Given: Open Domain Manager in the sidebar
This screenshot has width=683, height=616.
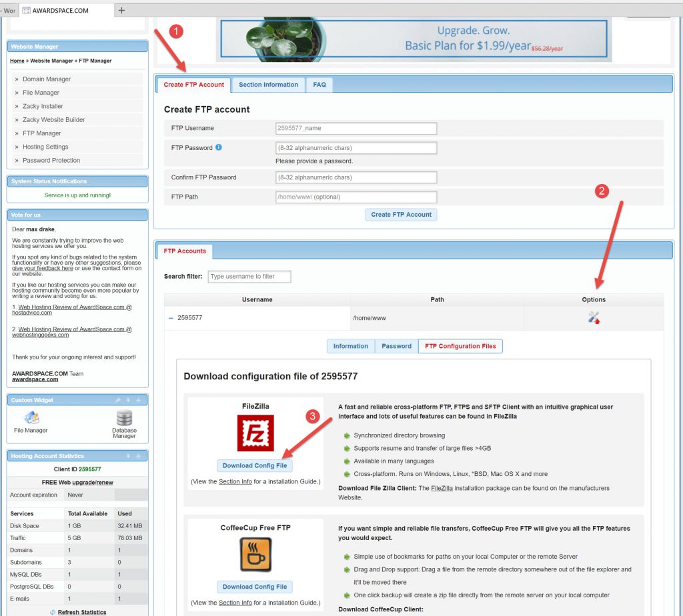Looking at the screenshot, I should (46, 79).
